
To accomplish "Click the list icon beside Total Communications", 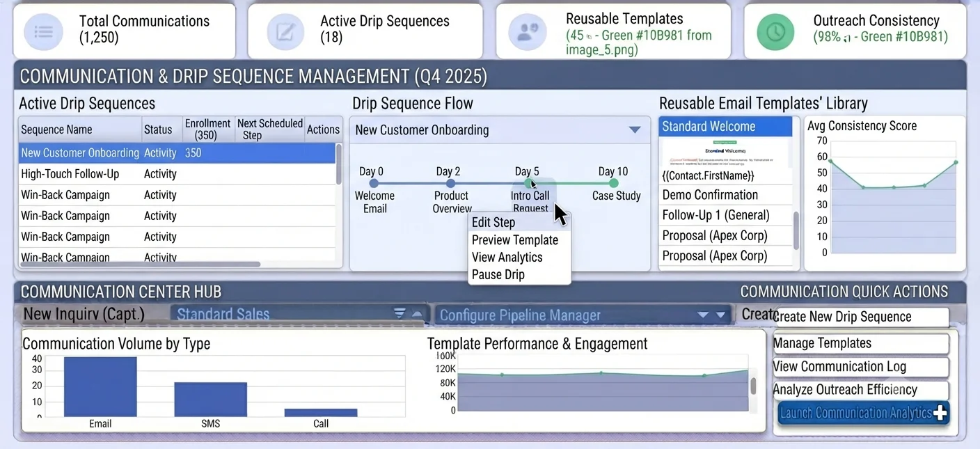I will click(43, 31).
